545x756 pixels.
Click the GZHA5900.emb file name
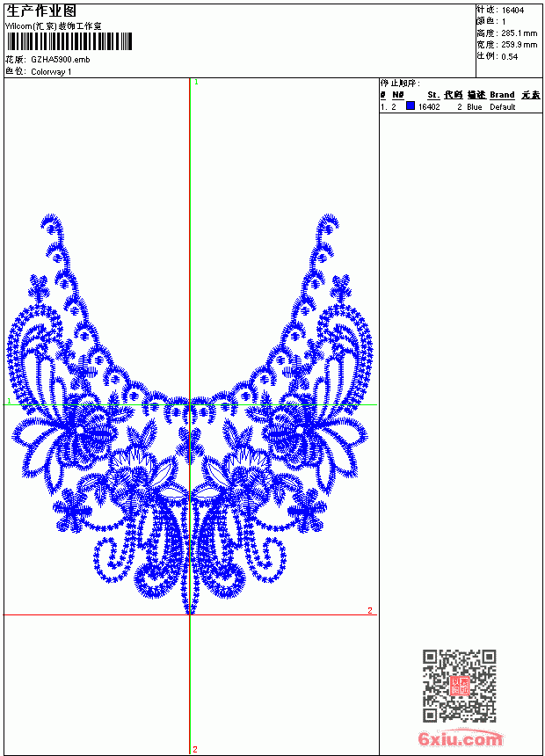61,60
